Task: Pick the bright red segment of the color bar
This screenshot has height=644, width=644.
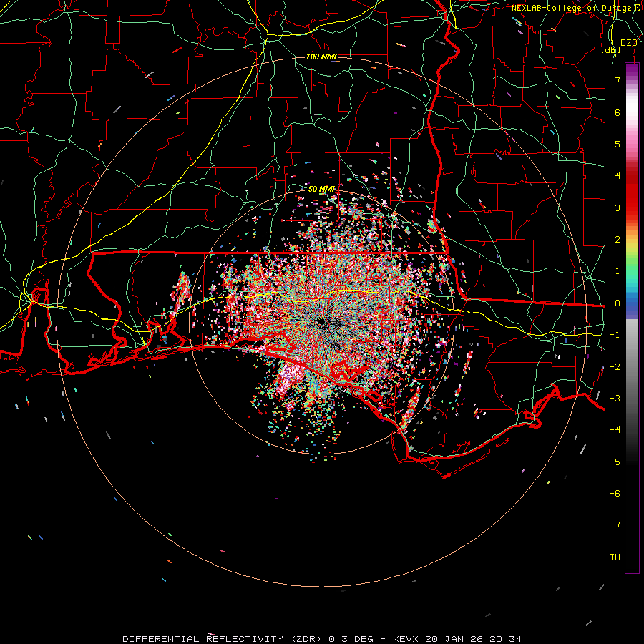Action: 632,197
